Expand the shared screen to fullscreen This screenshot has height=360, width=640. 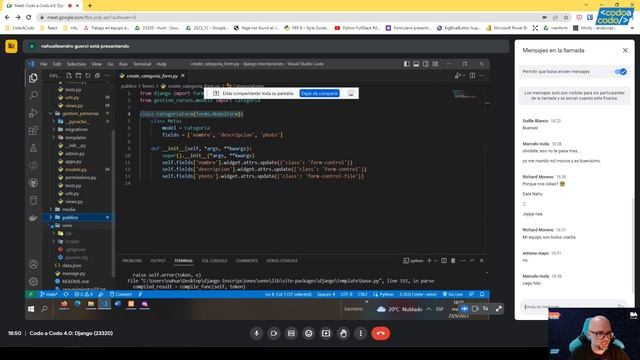pyautogui.click(x=499, y=309)
